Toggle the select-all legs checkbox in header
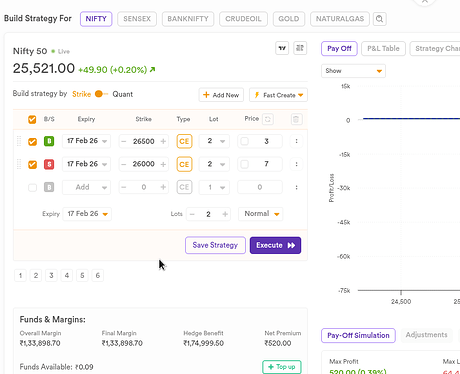460x374 pixels. (x=32, y=119)
